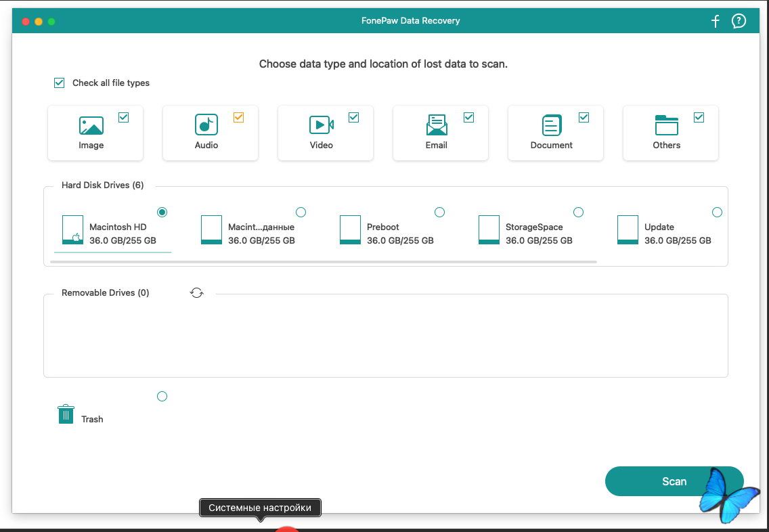Click the hard disk drives horizontal scrollbar
The width and height of the screenshot is (769, 532).
point(325,261)
